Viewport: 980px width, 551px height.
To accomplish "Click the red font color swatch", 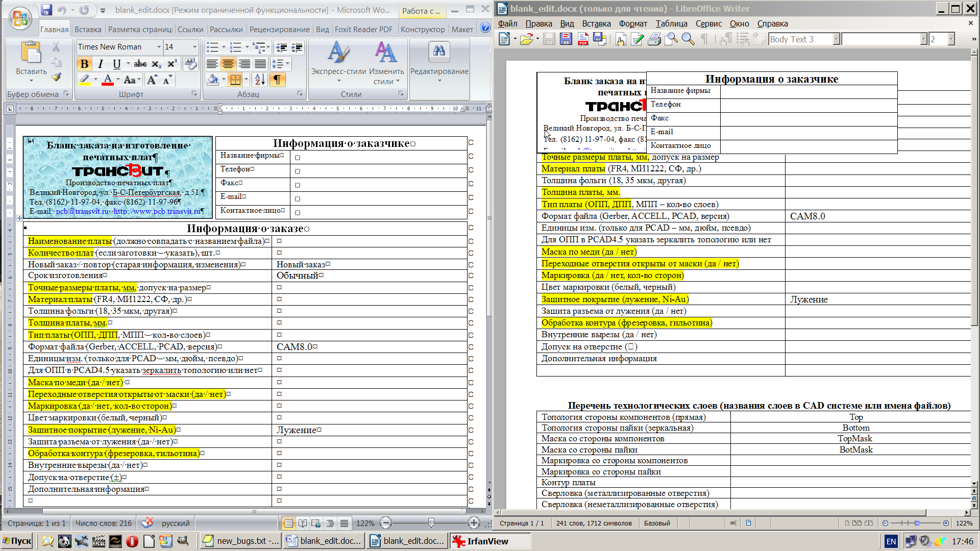I will tap(108, 80).
